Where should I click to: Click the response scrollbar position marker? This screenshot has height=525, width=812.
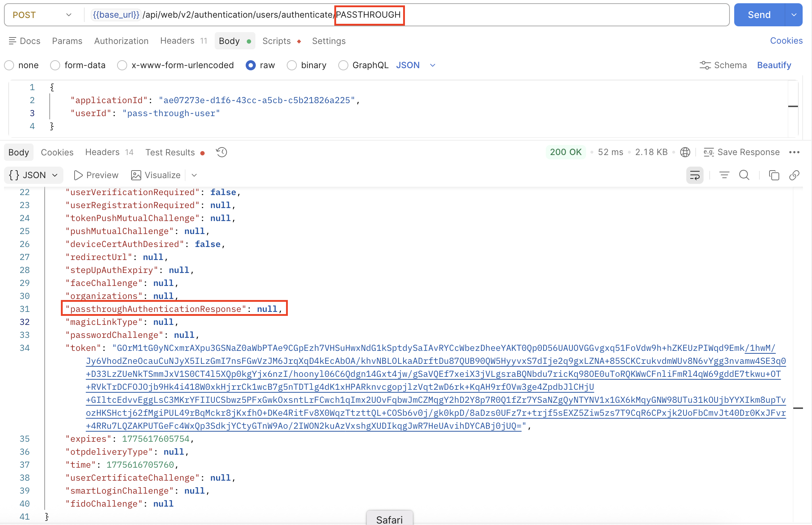click(798, 408)
